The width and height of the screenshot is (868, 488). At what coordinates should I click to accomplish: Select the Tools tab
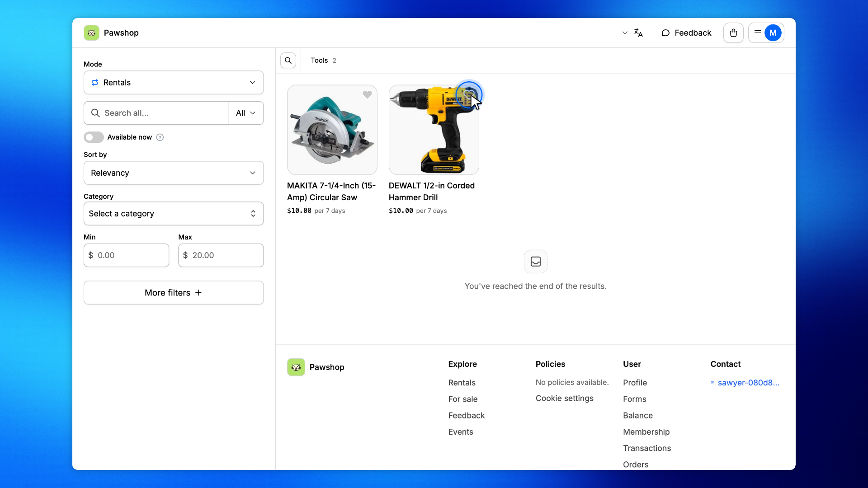click(323, 61)
